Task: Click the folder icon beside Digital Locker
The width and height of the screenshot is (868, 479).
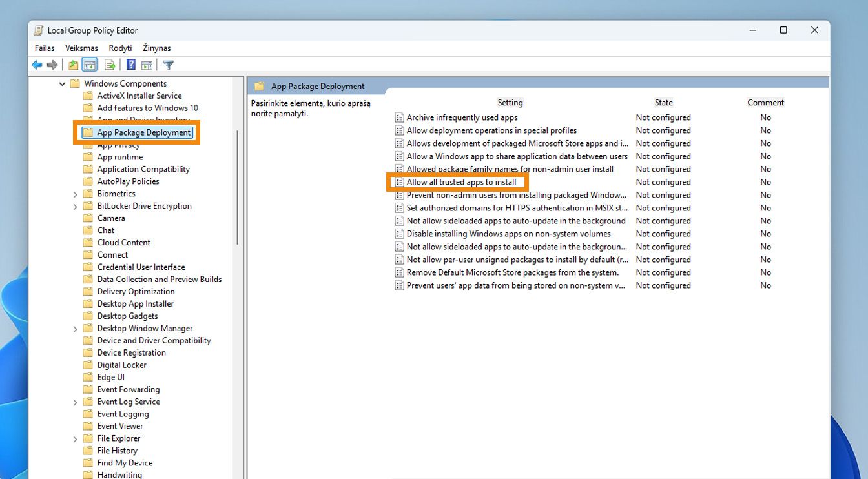Action: coord(88,365)
